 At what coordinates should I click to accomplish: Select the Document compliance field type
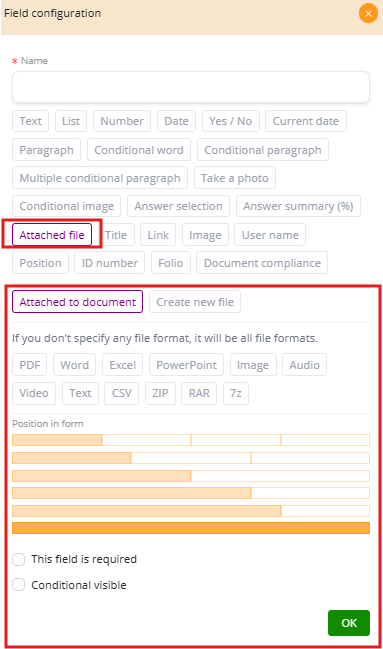pyautogui.click(x=262, y=263)
